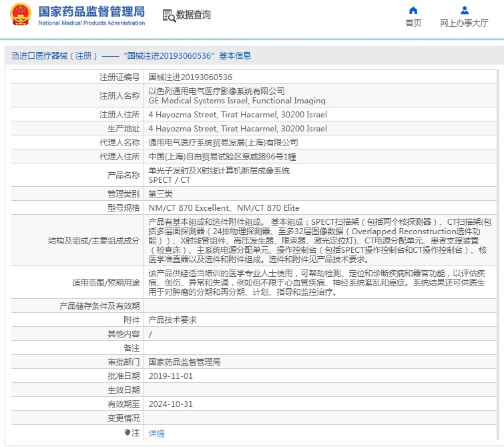The height and width of the screenshot is (447, 504).
Task: Click the 国家药品监督管理局 site title
Action: point(91,11)
